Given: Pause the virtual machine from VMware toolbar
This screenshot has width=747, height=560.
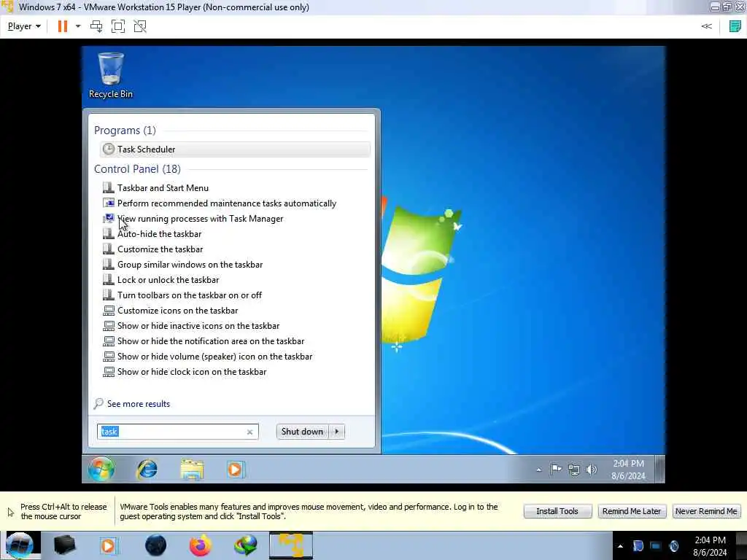Looking at the screenshot, I should pos(63,26).
